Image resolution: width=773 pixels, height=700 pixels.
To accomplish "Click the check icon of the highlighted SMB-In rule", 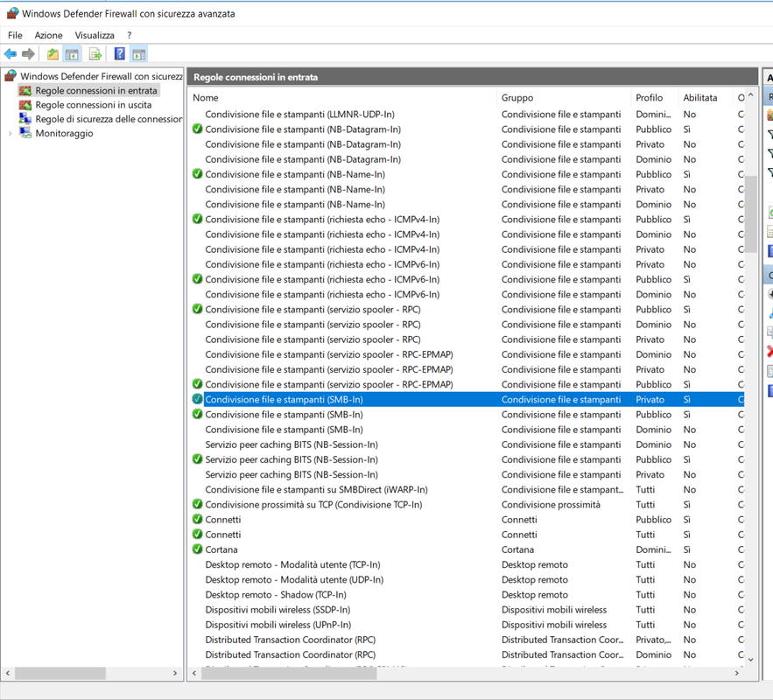I will tap(198, 399).
